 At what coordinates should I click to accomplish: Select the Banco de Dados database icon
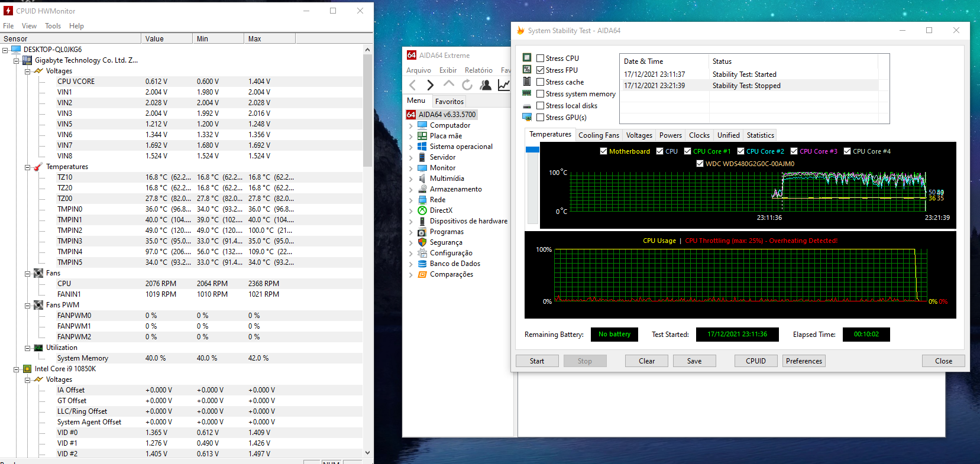[422, 264]
